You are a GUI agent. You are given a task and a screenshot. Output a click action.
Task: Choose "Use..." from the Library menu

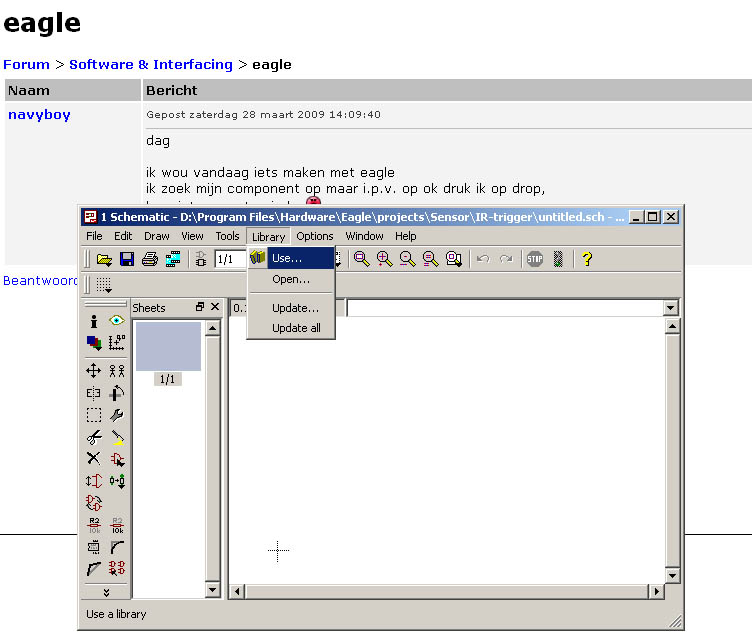(x=288, y=258)
